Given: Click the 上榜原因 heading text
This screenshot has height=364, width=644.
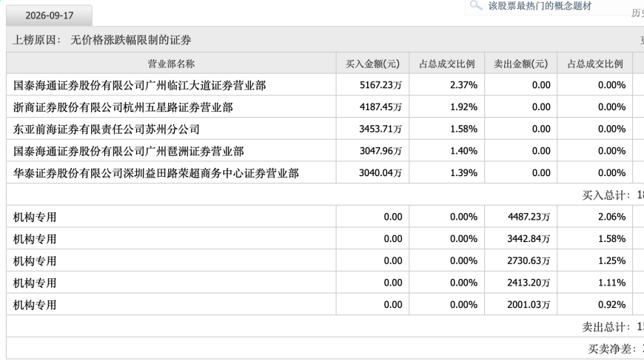Looking at the screenshot, I should tap(37, 40).
